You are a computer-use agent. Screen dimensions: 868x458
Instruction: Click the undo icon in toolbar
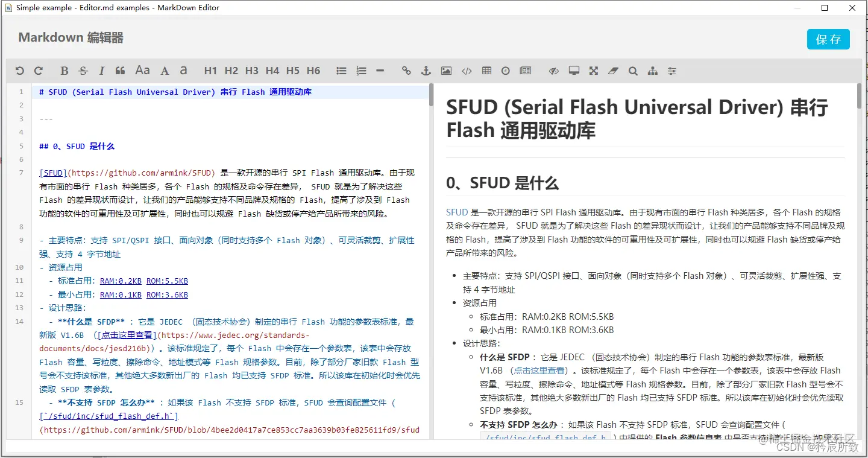click(x=20, y=71)
